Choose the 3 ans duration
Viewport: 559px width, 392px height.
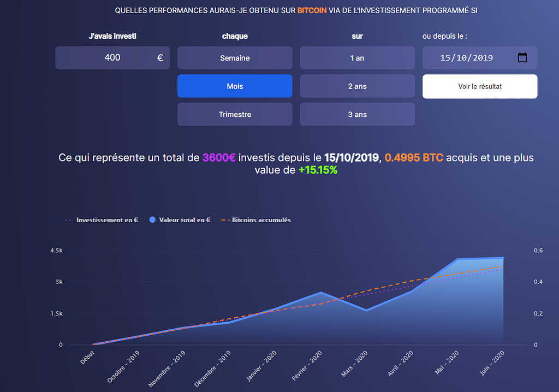coord(357,114)
